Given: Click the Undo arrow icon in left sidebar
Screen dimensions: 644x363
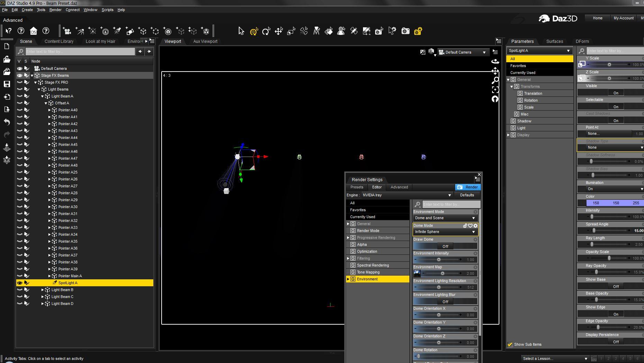Looking at the screenshot, I should click(x=7, y=122).
